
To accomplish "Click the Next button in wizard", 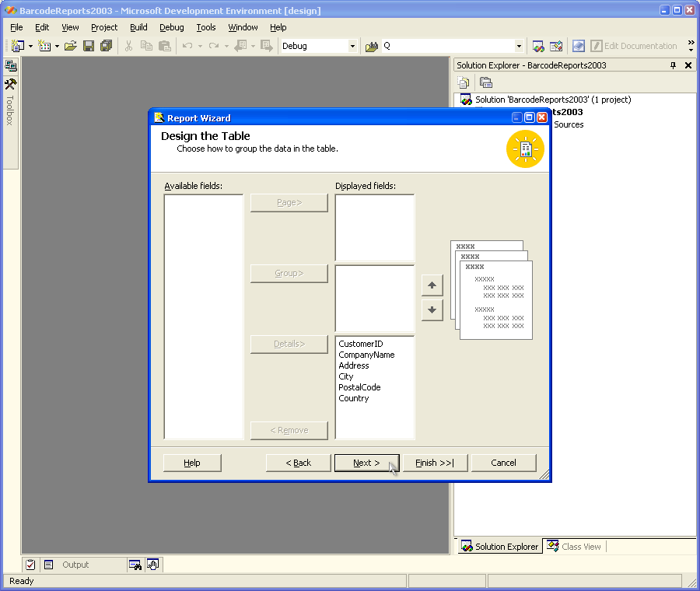I will pos(366,463).
